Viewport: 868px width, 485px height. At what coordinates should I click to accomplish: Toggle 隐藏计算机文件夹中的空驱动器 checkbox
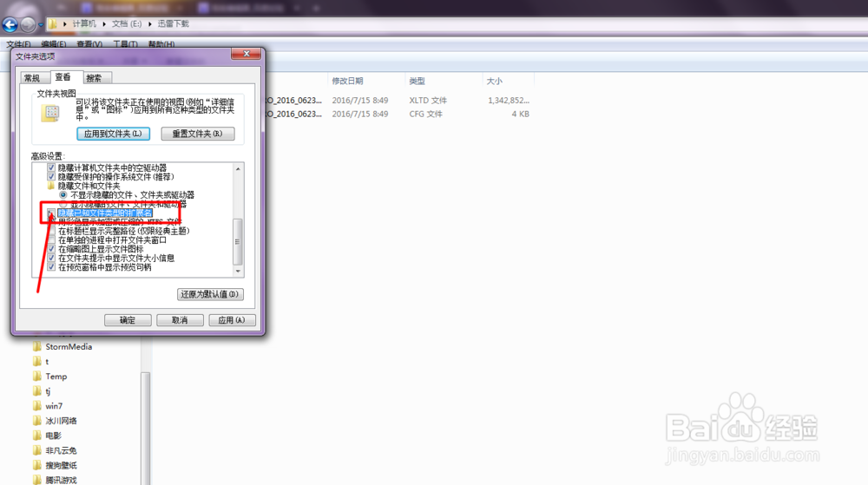coord(51,167)
